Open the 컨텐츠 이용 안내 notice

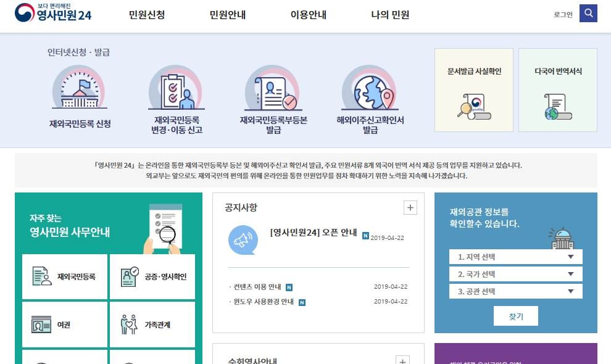pyautogui.click(x=257, y=287)
